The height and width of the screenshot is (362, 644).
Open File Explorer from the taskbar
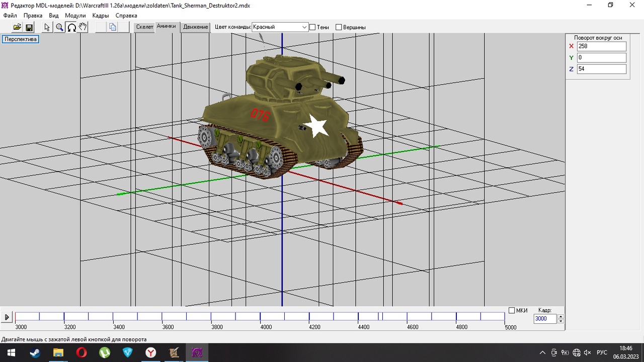pos(58,352)
